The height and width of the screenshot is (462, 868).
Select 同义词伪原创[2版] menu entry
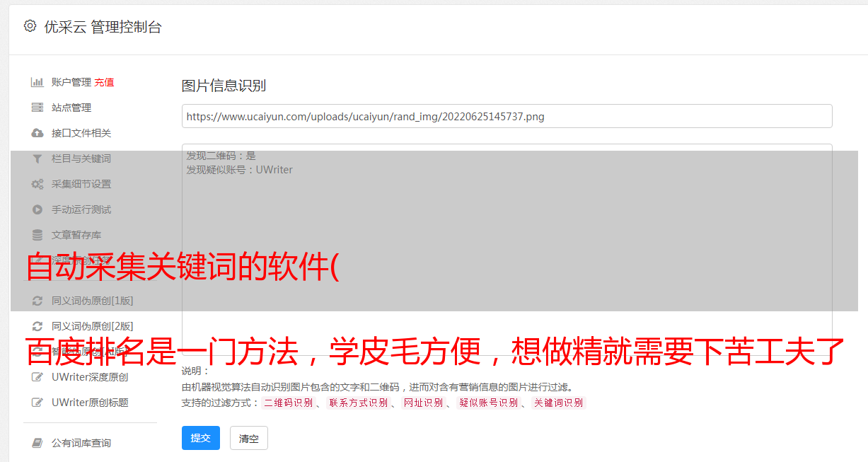[92, 326]
